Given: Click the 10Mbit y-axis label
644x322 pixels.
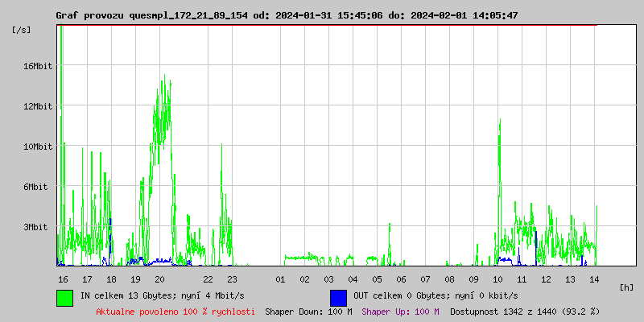Looking at the screenshot, I should click(x=38, y=147).
